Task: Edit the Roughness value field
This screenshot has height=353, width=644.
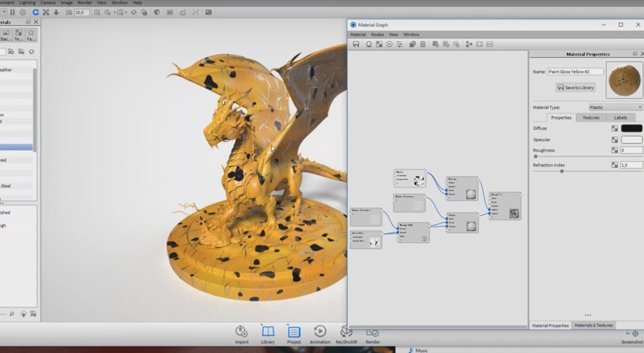Action: [x=631, y=150]
